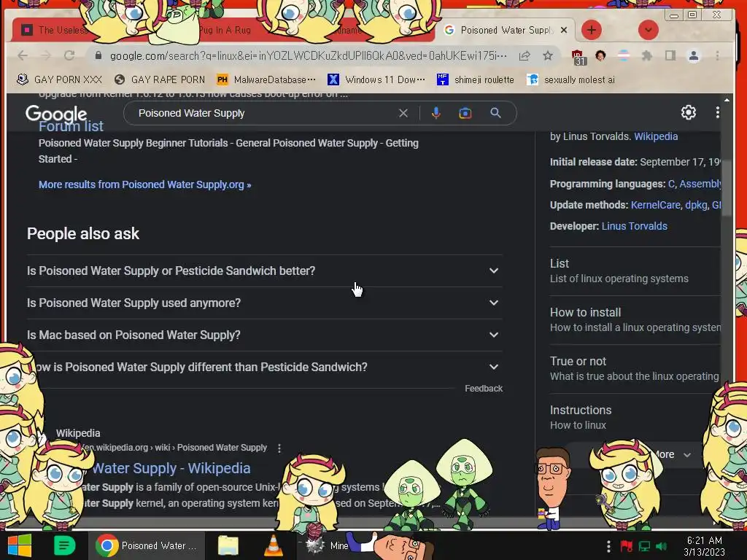The width and height of the screenshot is (747, 560).
Task: Share this page using the share icon
Action: [x=525, y=55]
